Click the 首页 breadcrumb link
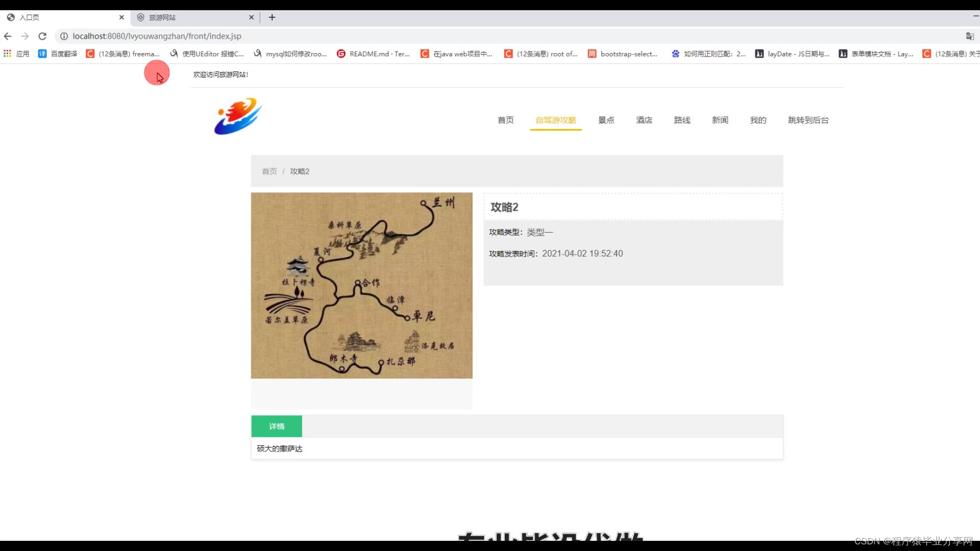 [269, 171]
